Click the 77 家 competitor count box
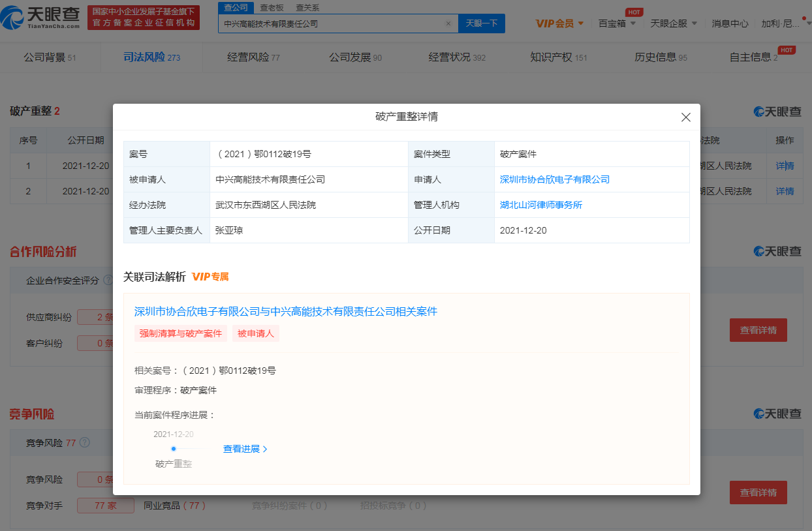This screenshot has height=531, width=812. (x=106, y=506)
